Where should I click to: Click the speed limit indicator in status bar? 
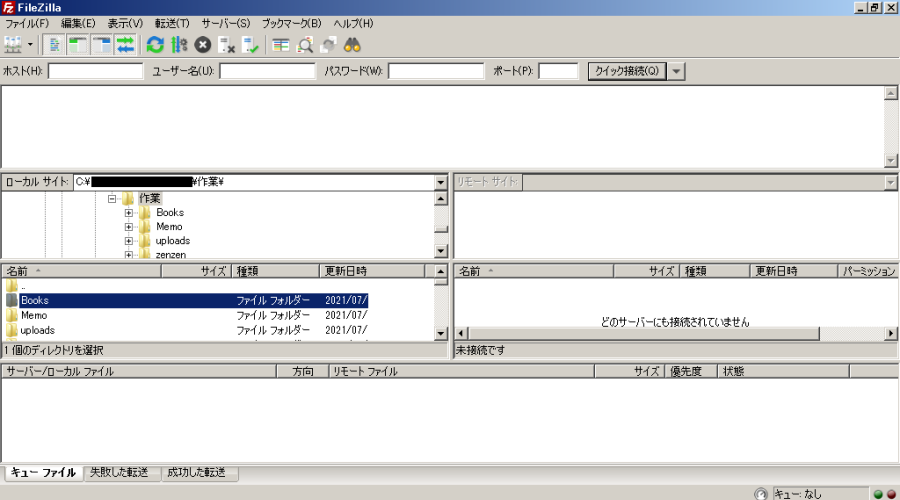(761, 494)
